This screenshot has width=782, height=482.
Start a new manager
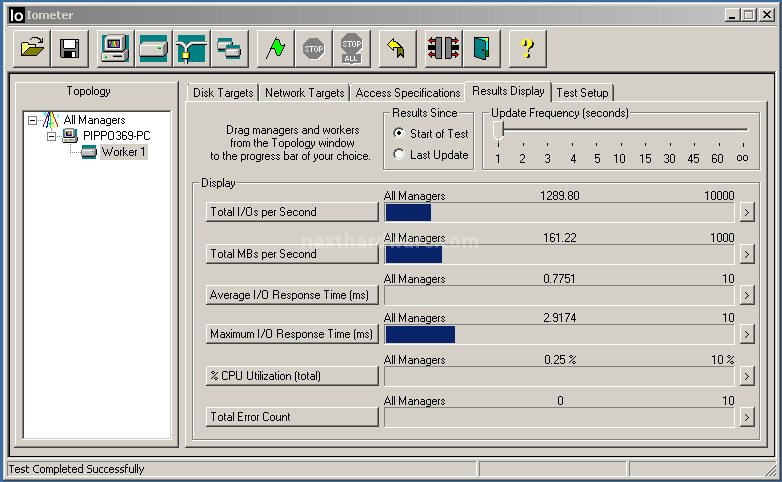tap(115, 48)
